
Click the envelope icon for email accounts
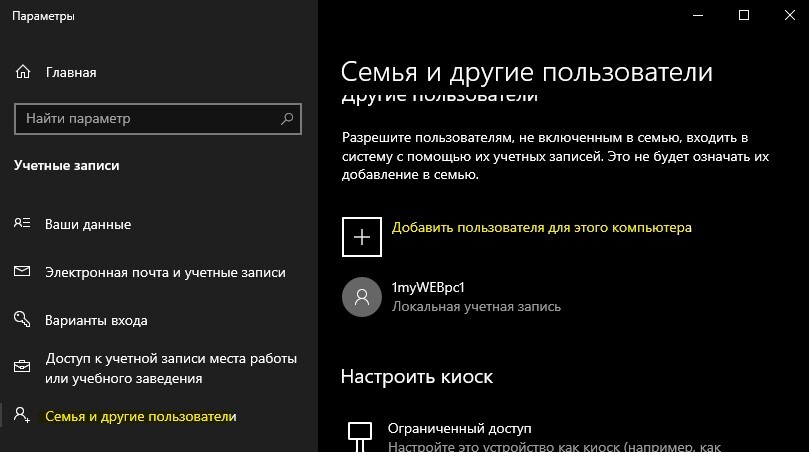click(x=23, y=272)
